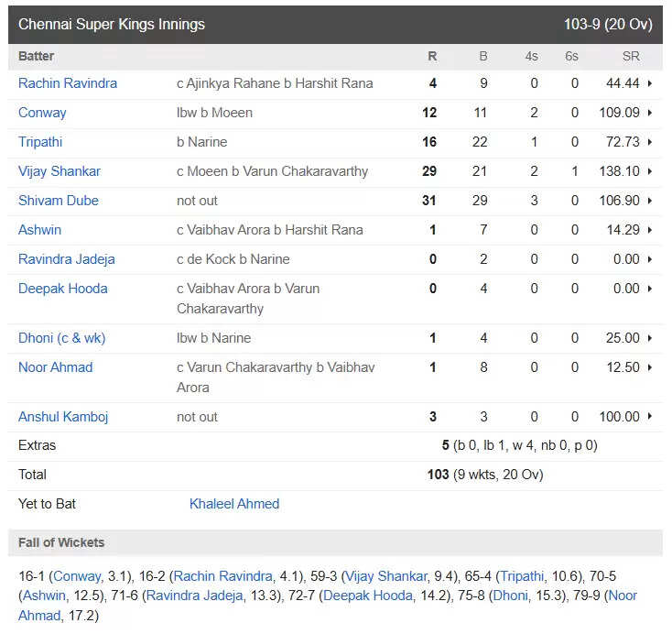Open the Conway link in Fall of Wickets
672x634 pixels.
click(x=77, y=576)
